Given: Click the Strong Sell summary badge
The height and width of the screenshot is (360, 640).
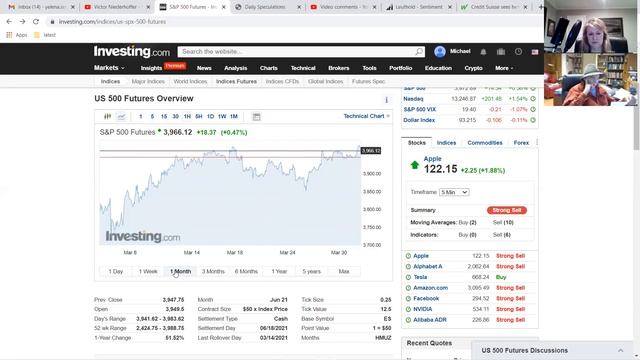Looking at the screenshot, I should pos(507,210).
